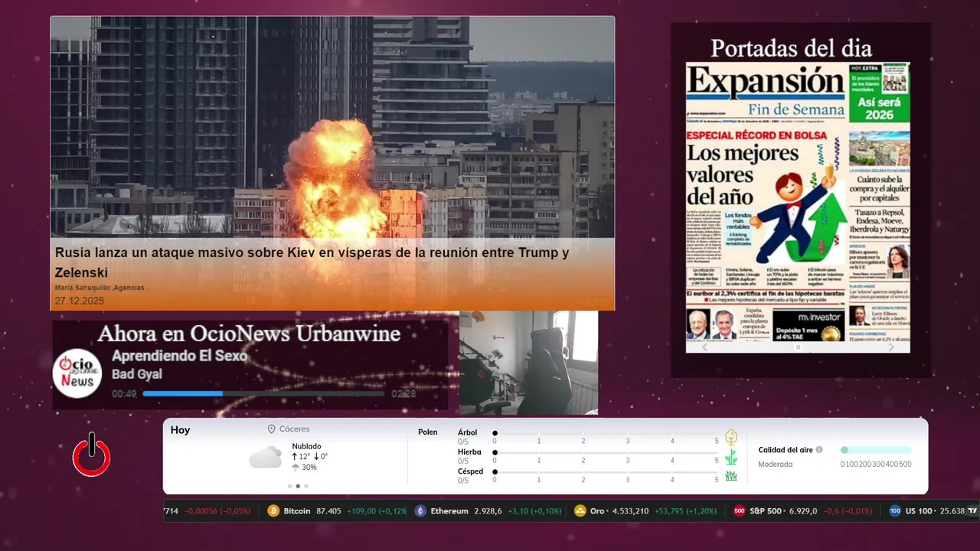Click the Moderada air quality status
The height and width of the screenshot is (551, 980).
click(776, 465)
